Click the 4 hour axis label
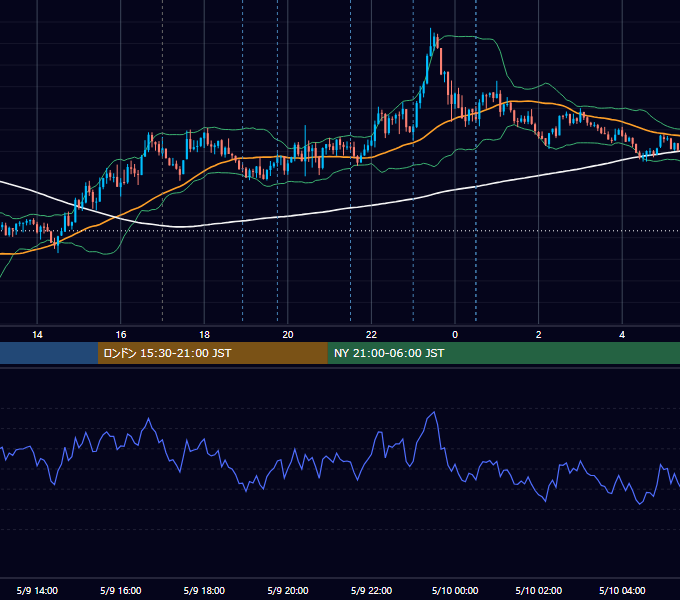This screenshot has height=600, width=680. tap(622, 335)
